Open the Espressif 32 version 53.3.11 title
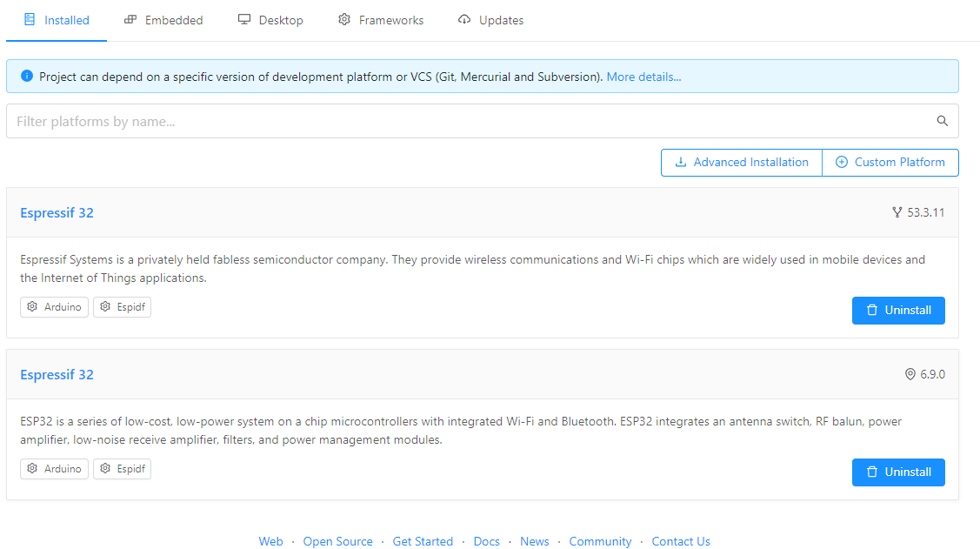 (x=57, y=212)
